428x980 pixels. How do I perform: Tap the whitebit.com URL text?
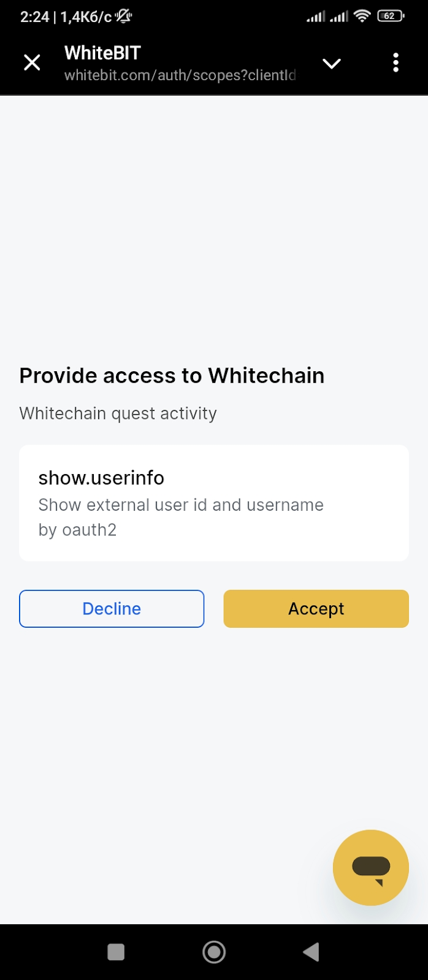point(180,75)
